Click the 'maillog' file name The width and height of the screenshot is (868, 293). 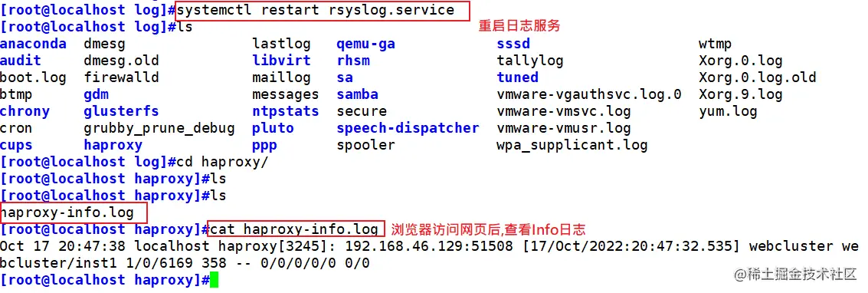point(281,77)
